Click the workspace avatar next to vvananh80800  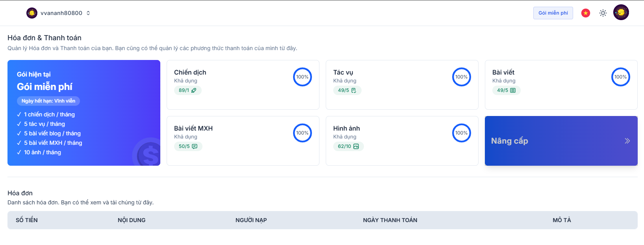tap(32, 13)
